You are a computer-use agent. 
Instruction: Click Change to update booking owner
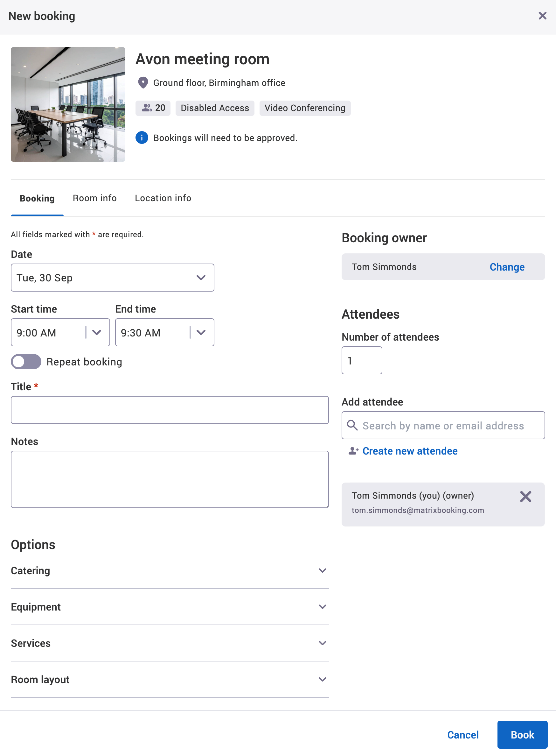pyautogui.click(x=507, y=267)
